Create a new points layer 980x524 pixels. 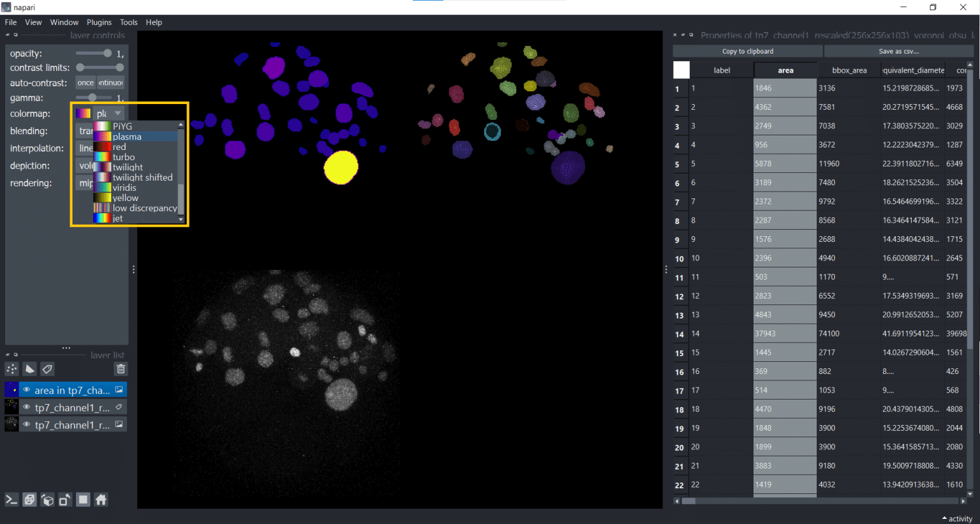pyautogui.click(x=12, y=369)
